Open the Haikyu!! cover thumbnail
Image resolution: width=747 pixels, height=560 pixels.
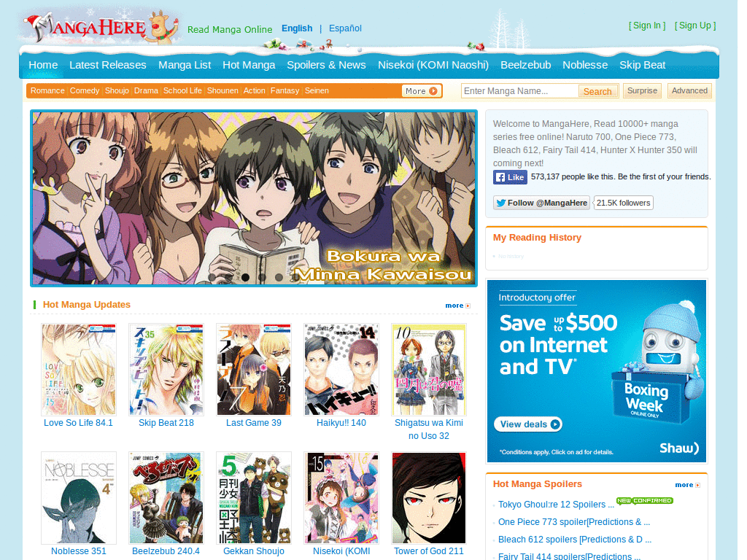[x=341, y=370]
